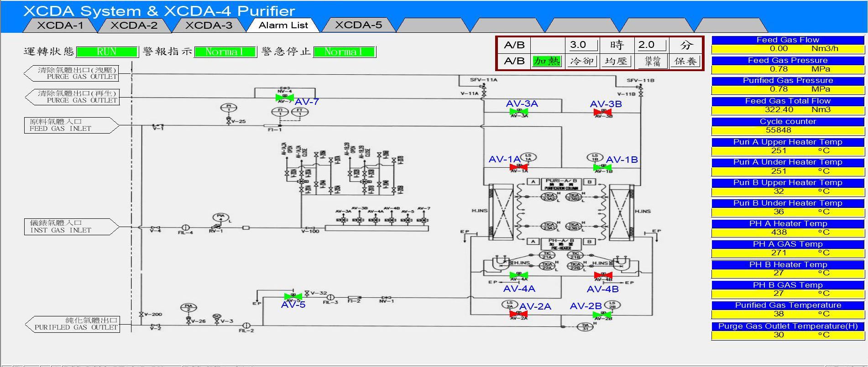The width and height of the screenshot is (868, 367).
Task: Click the green RUN status indicator
Action: pyautogui.click(x=107, y=52)
